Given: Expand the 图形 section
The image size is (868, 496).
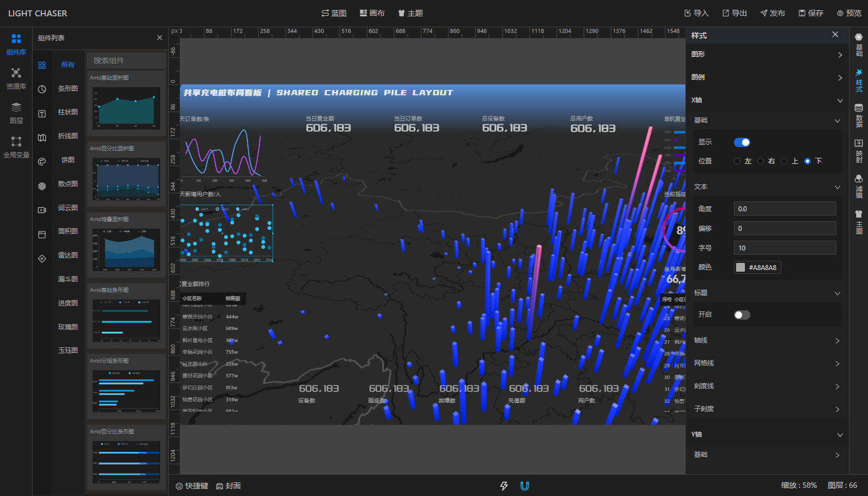Looking at the screenshot, I should [x=767, y=54].
